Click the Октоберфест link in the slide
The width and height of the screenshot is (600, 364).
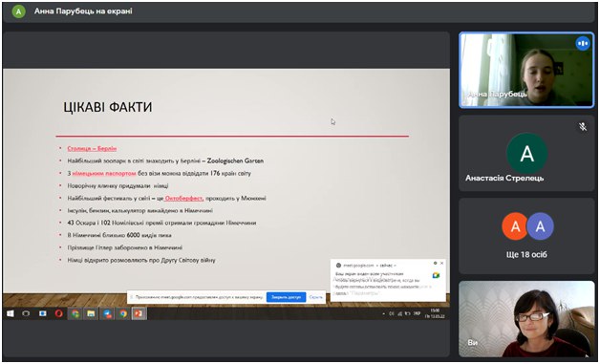coord(184,199)
